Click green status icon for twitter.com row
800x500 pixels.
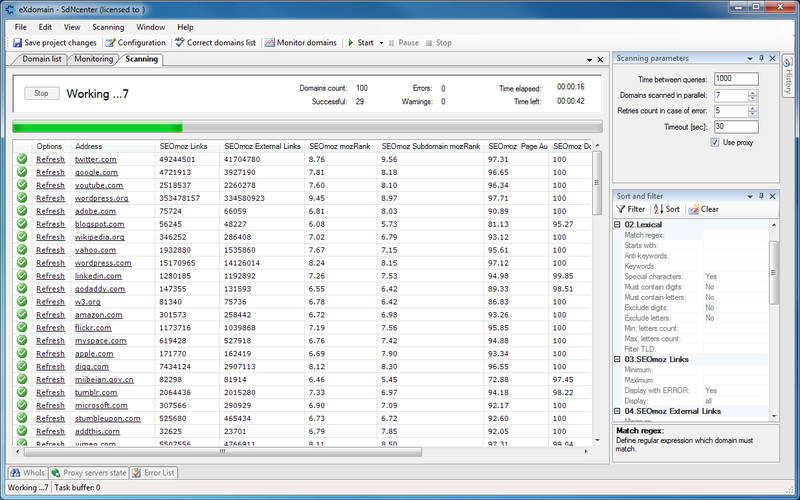coord(22,159)
